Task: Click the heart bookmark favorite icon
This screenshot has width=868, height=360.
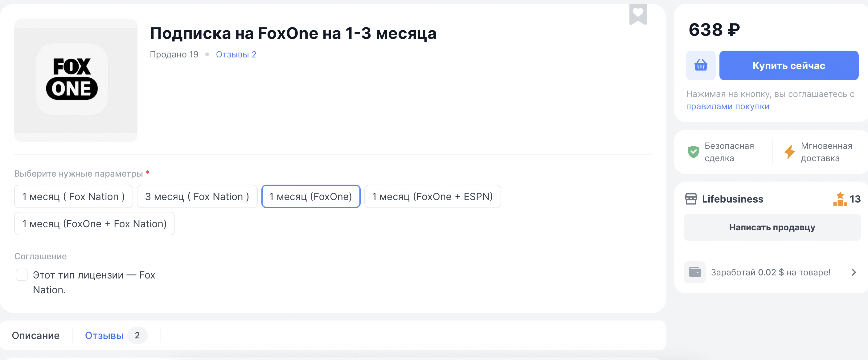Action: coord(637,14)
